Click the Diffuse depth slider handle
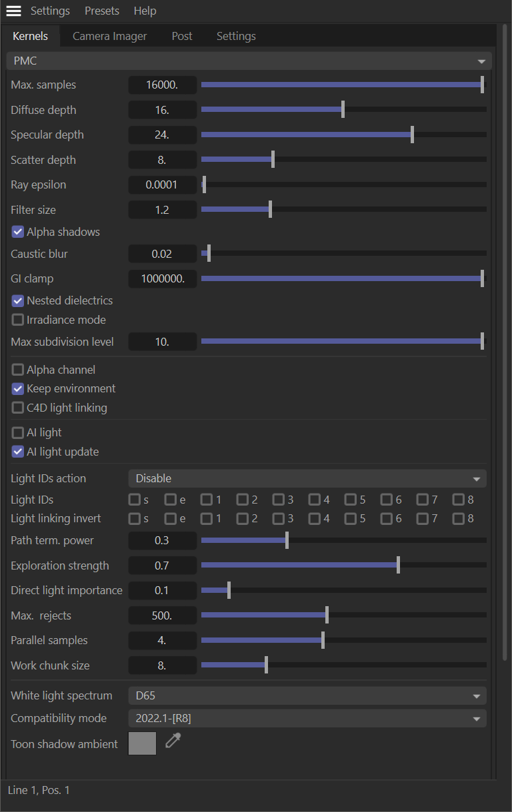This screenshot has height=812, width=512. pyautogui.click(x=343, y=110)
